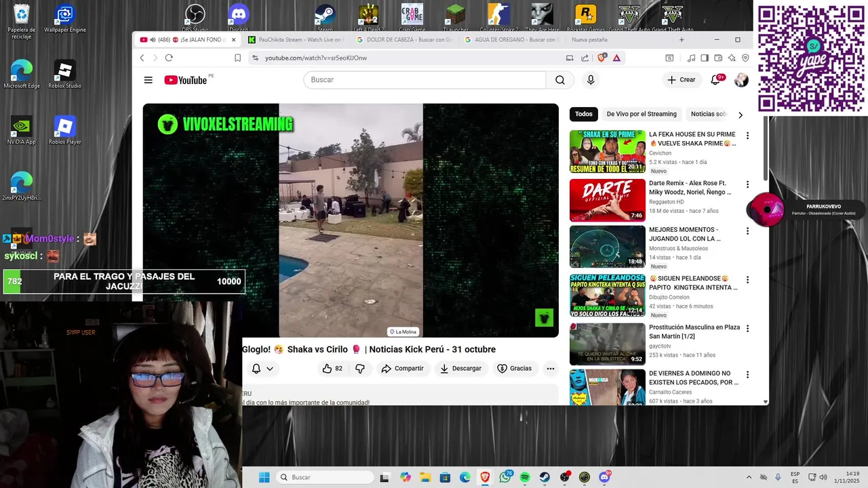Open the YouTube account avatar menu
The image size is (868, 488).
coord(741,80)
